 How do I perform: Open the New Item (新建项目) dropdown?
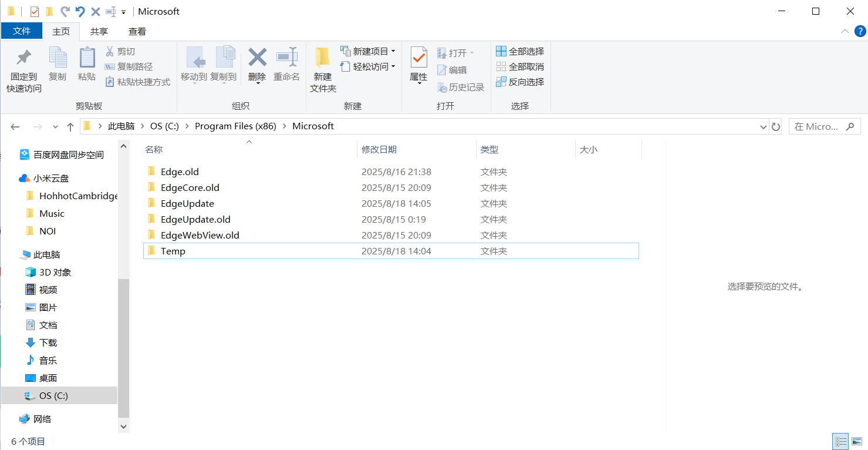(x=367, y=51)
